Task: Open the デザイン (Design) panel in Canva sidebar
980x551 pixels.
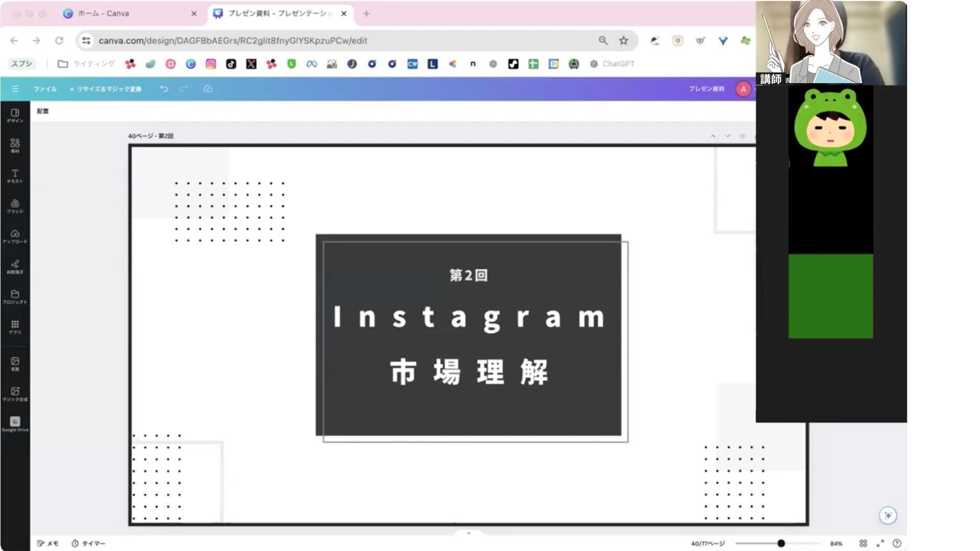Action: coord(15,116)
